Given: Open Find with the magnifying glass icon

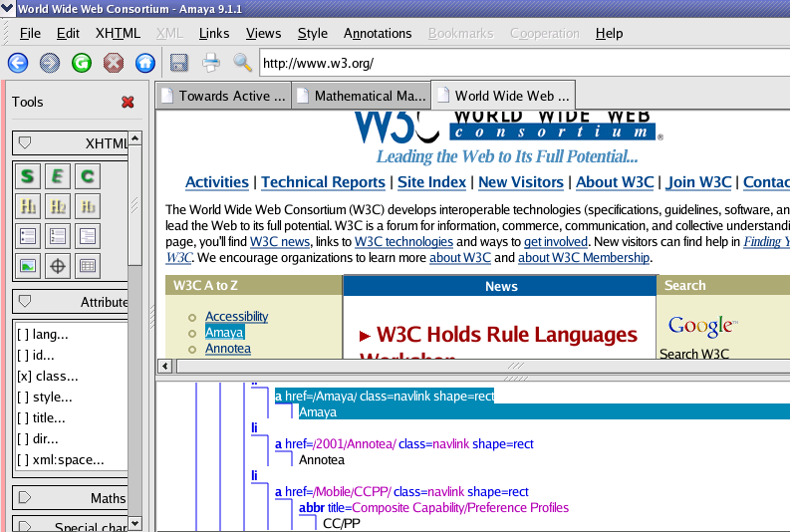Looking at the screenshot, I should click(242, 63).
